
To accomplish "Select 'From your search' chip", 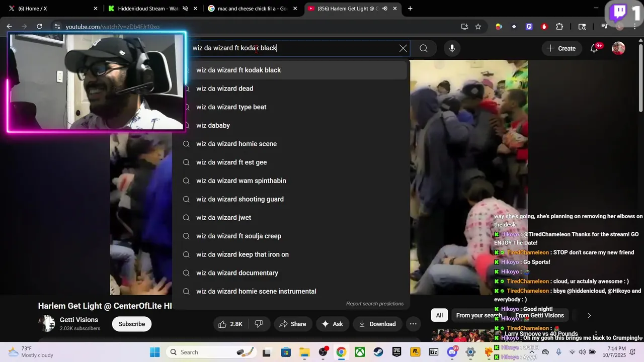I will coord(479,315).
